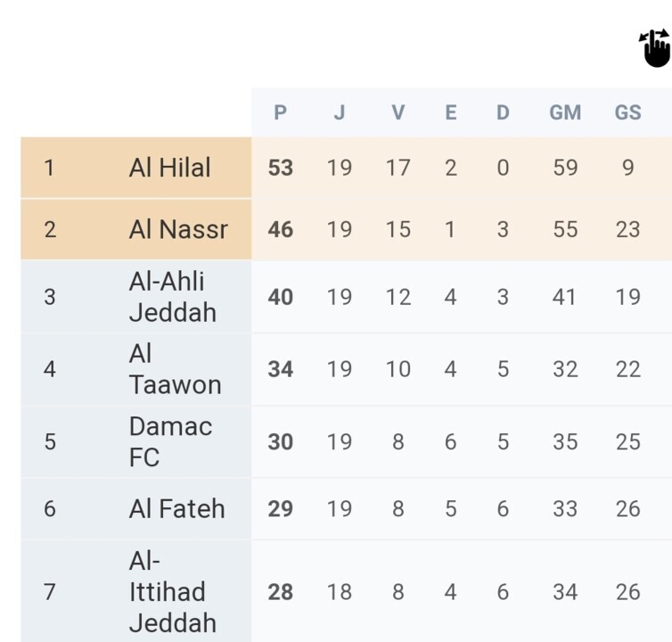Click the GM goals scored header
This screenshot has width=672, height=642.
(x=565, y=112)
